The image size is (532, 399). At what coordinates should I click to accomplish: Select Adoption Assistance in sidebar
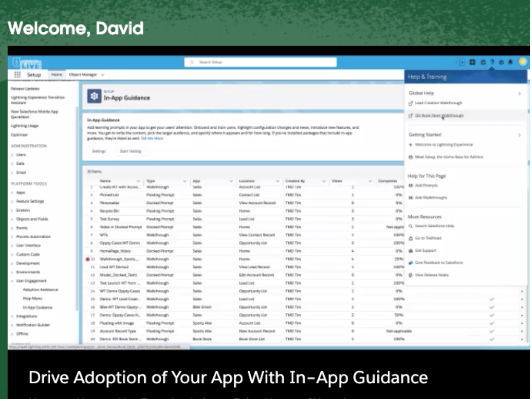click(40, 289)
